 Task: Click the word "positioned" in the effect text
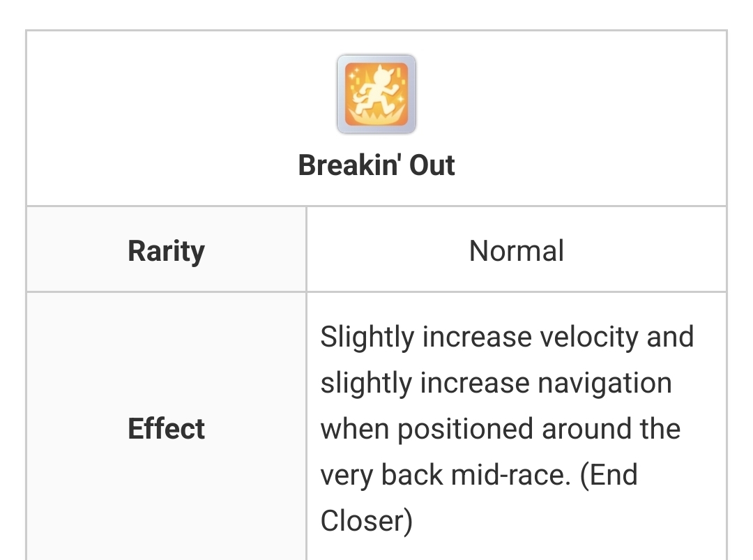tap(465, 430)
